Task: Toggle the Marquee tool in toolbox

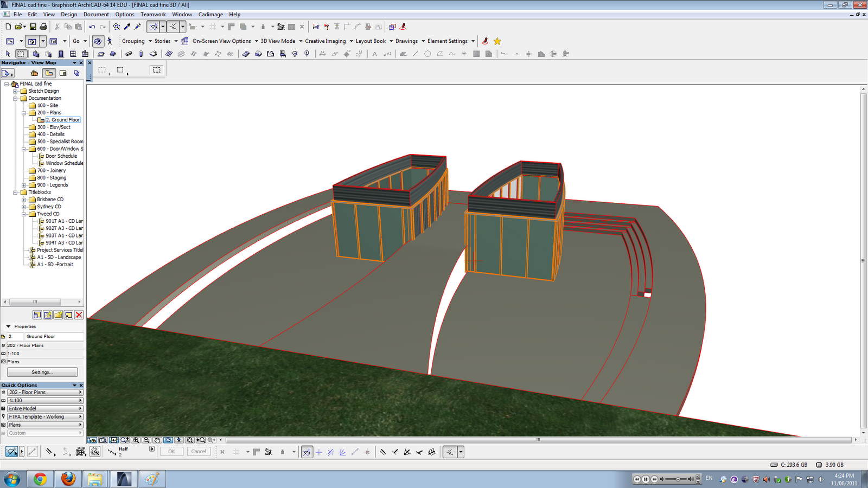Action: click(21, 54)
